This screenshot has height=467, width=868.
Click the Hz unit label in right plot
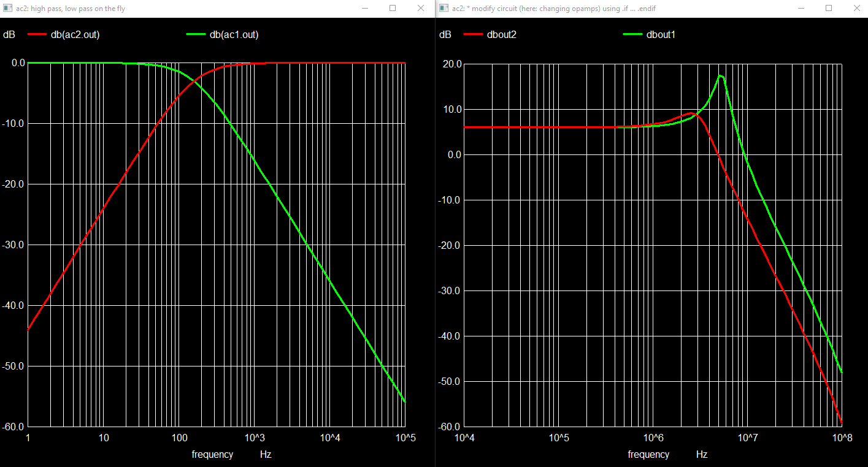702,454
